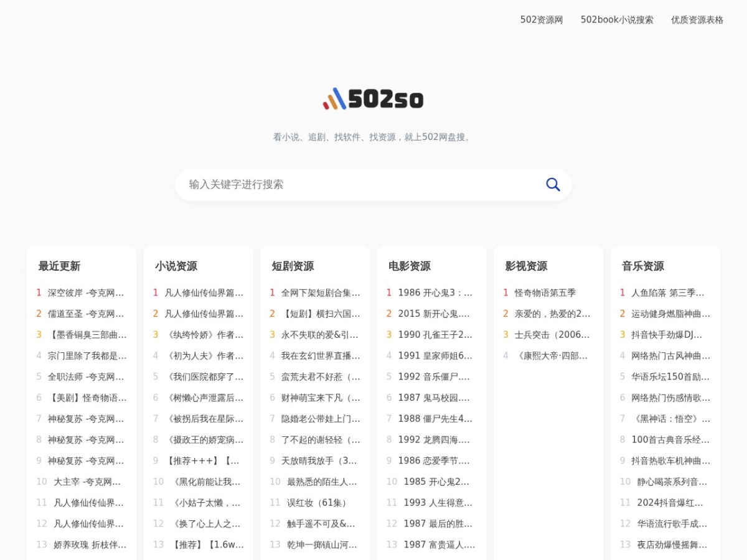This screenshot has height=560, width=747.
Task: Open 1988 僵尸先生4 movie entry
Action: (435, 419)
